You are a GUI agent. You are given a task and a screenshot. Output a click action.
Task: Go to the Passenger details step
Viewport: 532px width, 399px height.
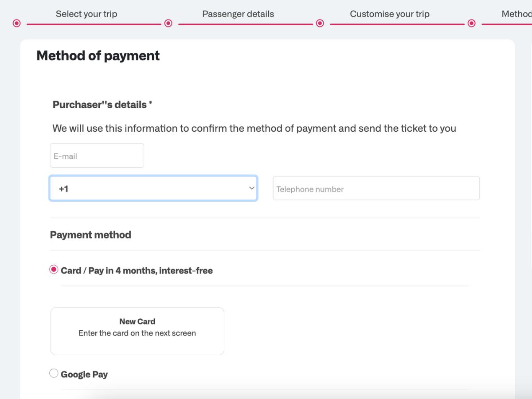tap(238, 14)
